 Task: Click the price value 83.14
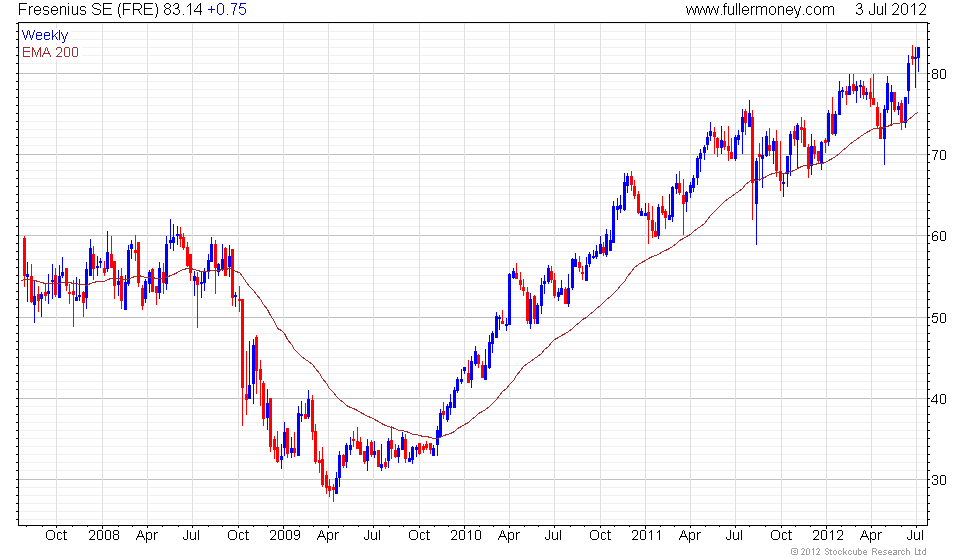point(183,10)
